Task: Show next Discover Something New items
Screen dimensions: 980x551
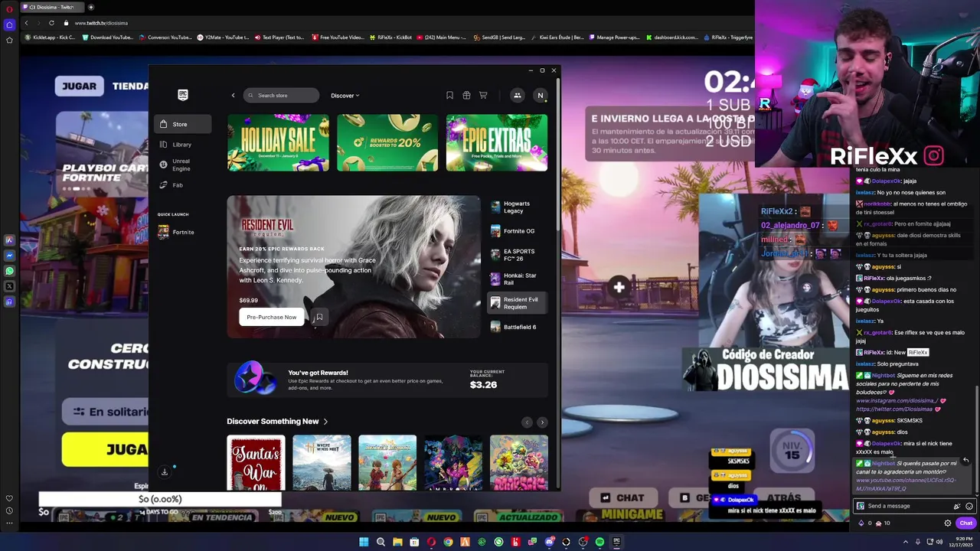Action: pos(542,422)
